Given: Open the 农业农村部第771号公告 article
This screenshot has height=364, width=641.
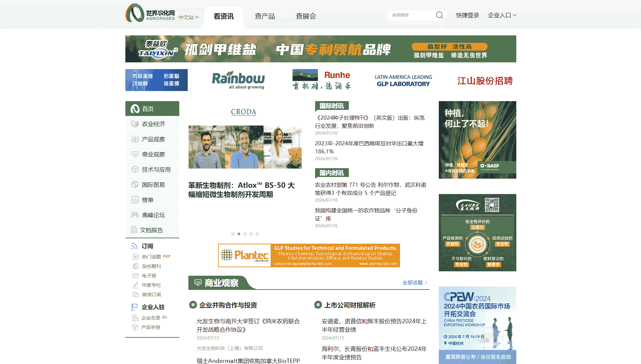Looking at the screenshot, I should pos(371,189).
